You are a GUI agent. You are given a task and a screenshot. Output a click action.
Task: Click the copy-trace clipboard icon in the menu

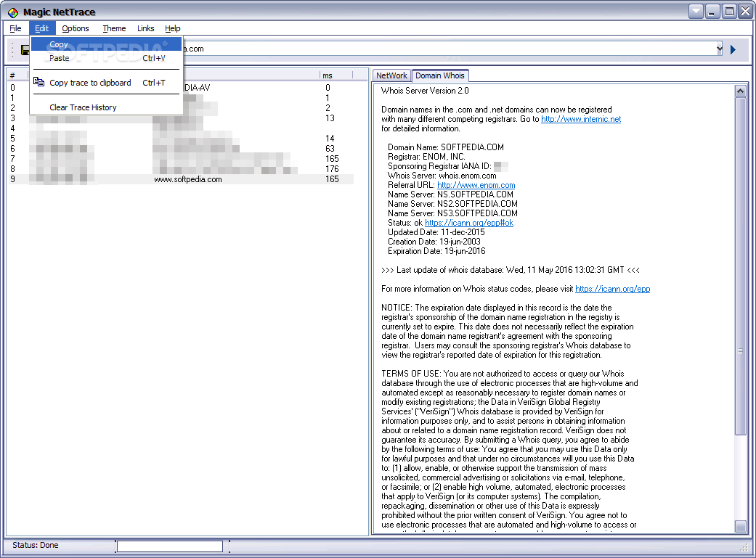pyautogui.click(x=38, y=83)
